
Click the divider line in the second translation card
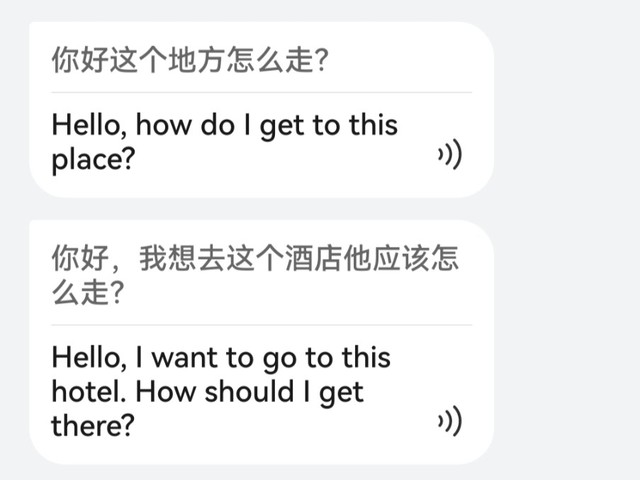point(260,324)
